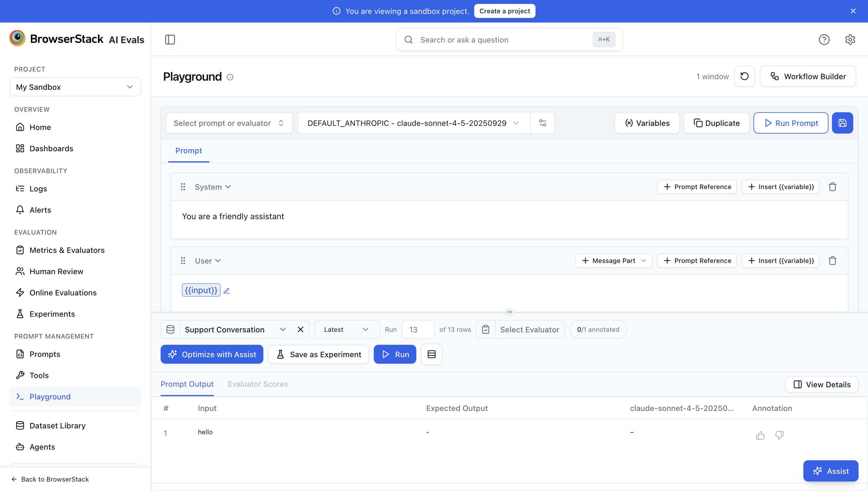The height and width of the screenshot is (491, 868).
Task: Open Select prompt or evaluator dropdown
Action: pos(229,123)
